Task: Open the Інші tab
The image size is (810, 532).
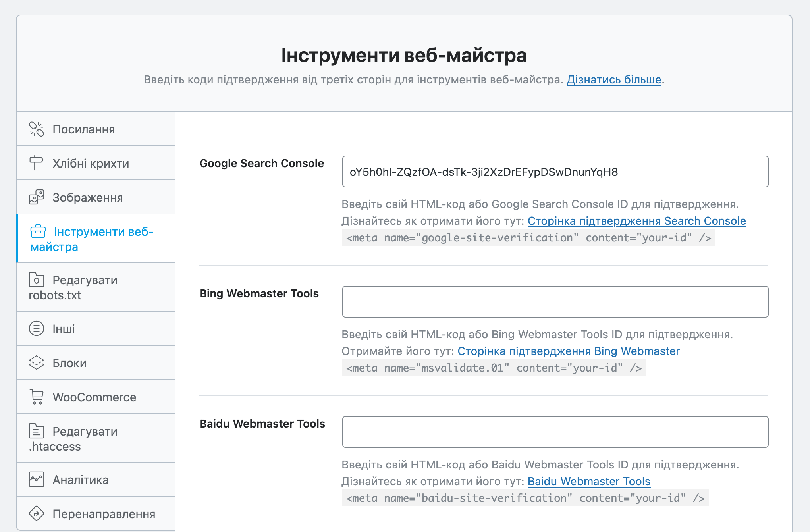Action: click(96, 329)
